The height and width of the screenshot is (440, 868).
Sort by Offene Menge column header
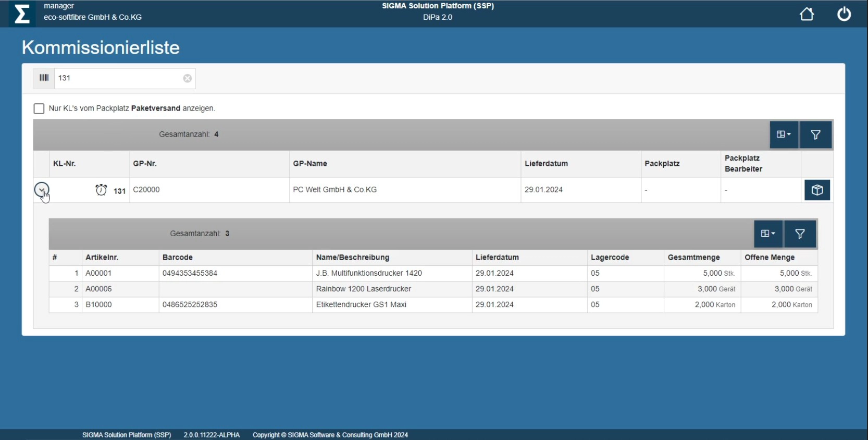769,258
